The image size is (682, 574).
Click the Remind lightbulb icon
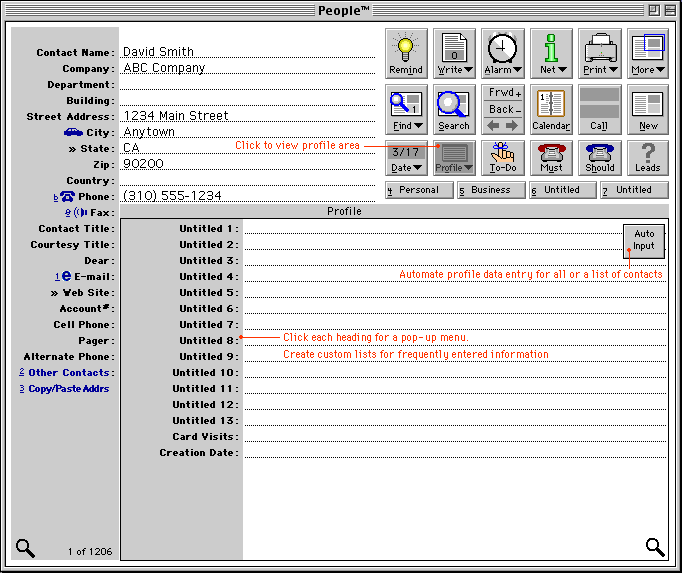point(406,53)
